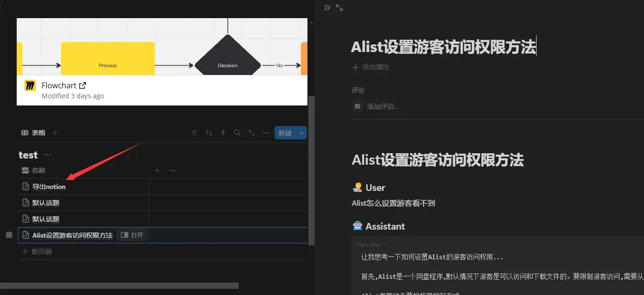Click 添加属性 in the page panel
This screenshot has height=295, width=644.
click(371, 67)
